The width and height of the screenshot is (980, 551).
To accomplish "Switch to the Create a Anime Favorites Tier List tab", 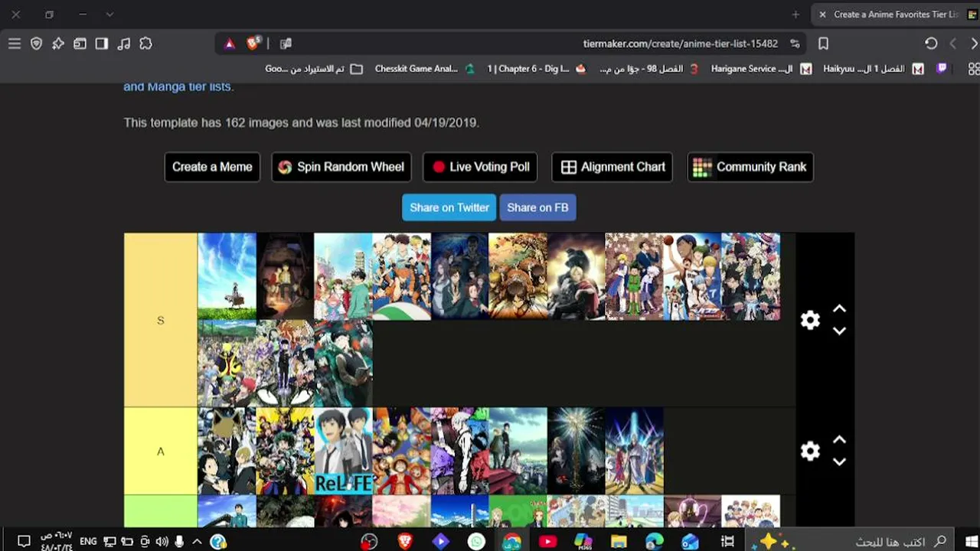I will (896, 15).
